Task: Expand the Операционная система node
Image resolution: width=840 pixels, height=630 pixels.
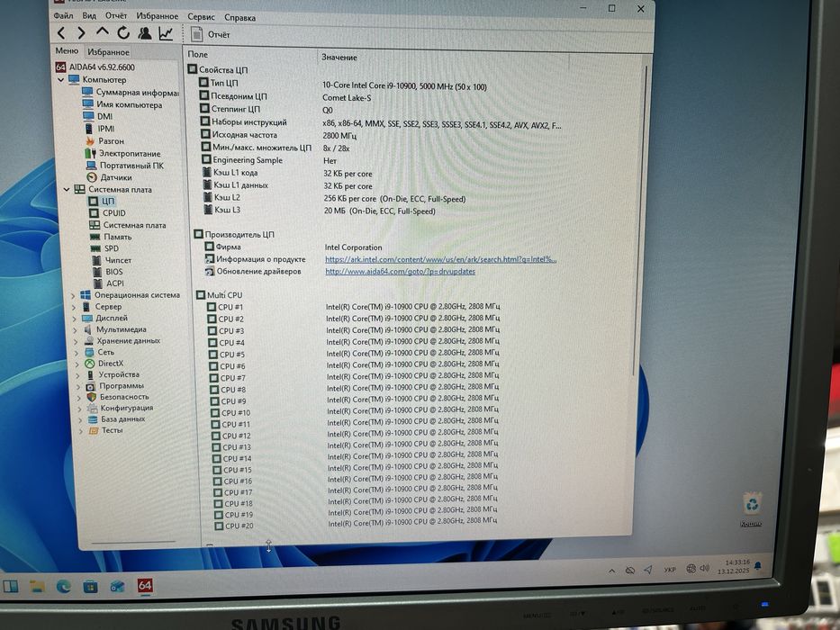Action: pos(73,295)
